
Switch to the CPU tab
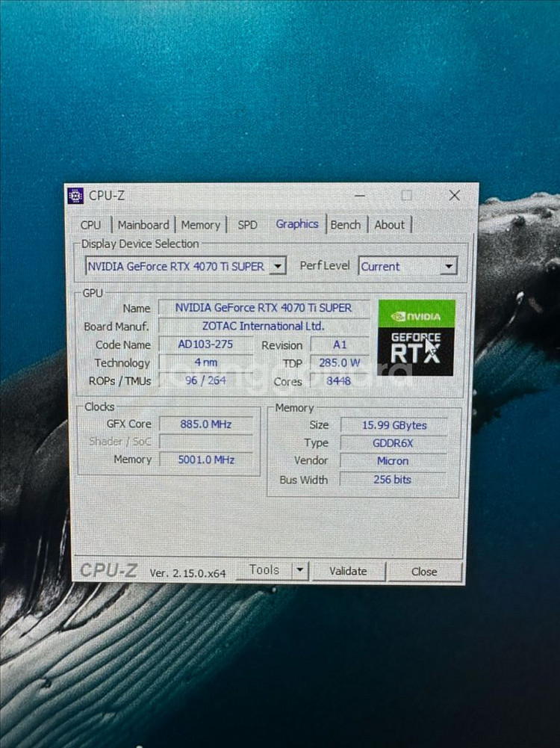click(x=90, y=225)
